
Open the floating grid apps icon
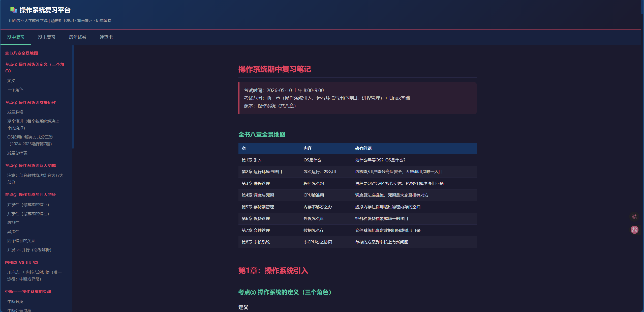pyautogui.click(x=634, y=217)
